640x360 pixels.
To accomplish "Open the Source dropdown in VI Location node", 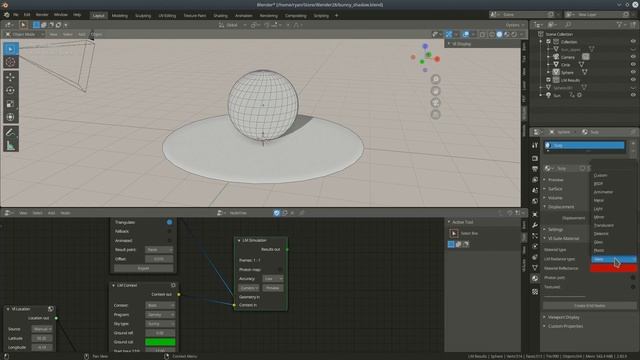I will click(42, 329).
